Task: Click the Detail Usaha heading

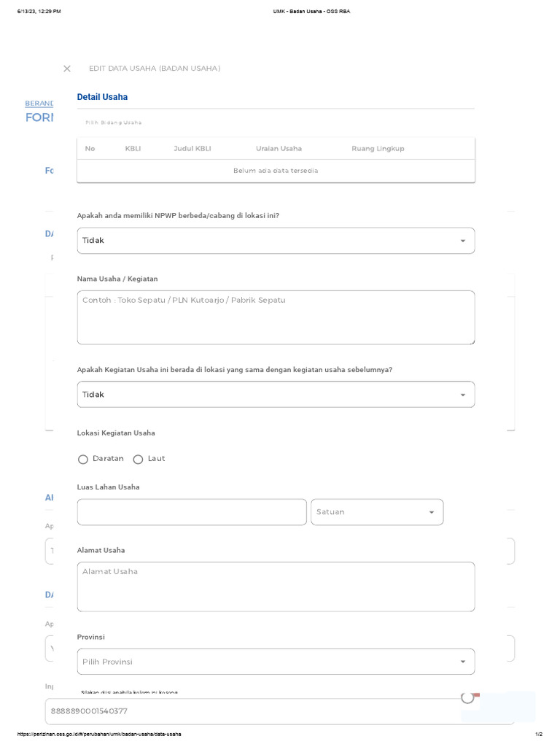Action: coord(102,97)
